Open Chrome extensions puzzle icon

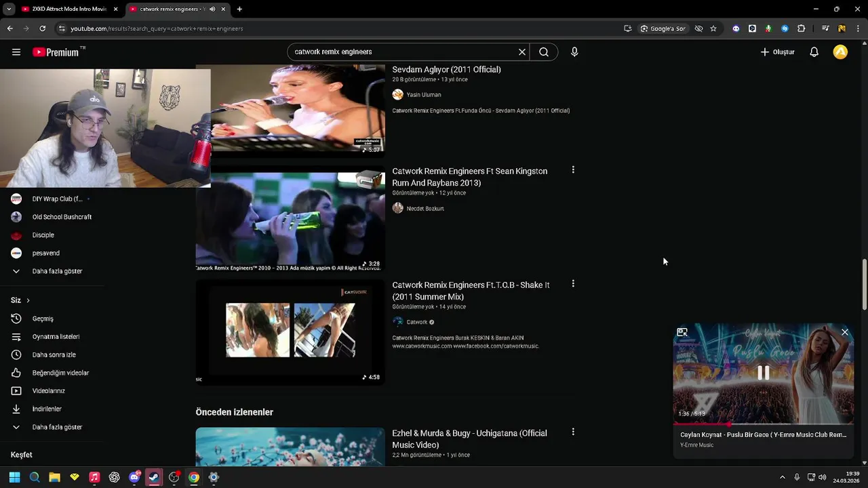tap(801, 28)
